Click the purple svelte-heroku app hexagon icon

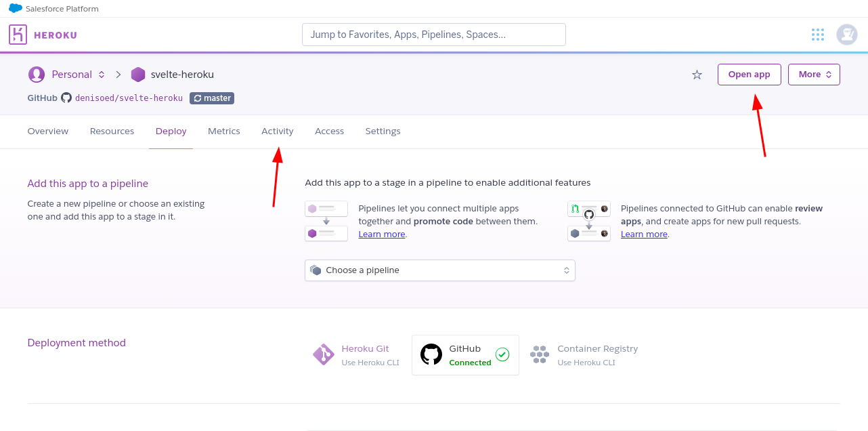pyautogui.click(x=138, y=75)
